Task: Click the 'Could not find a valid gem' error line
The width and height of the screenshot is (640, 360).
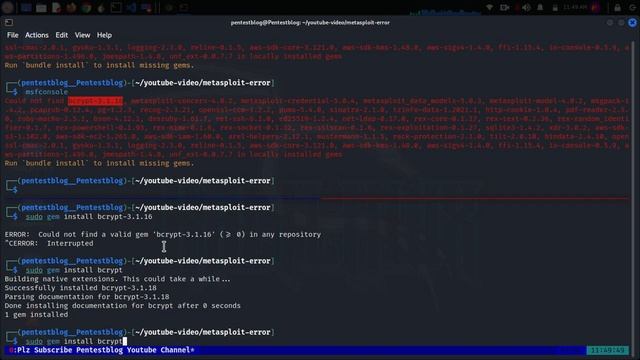Action: (163, 234)
